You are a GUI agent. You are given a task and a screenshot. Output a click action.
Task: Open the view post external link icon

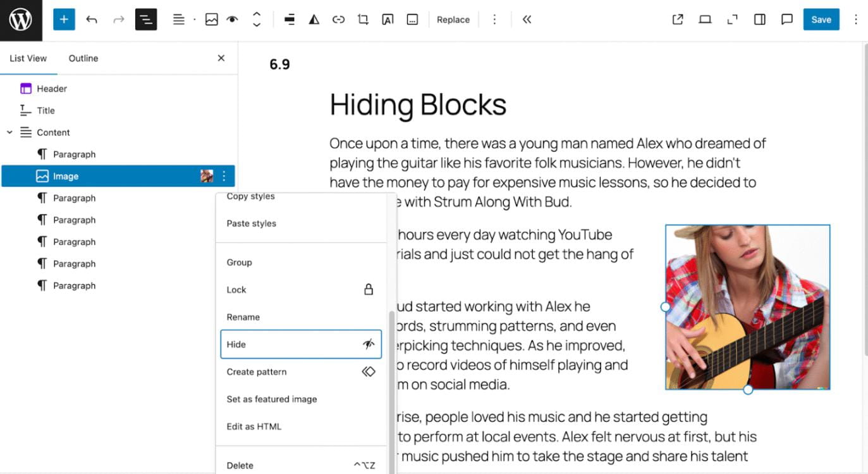coord(678,20)
